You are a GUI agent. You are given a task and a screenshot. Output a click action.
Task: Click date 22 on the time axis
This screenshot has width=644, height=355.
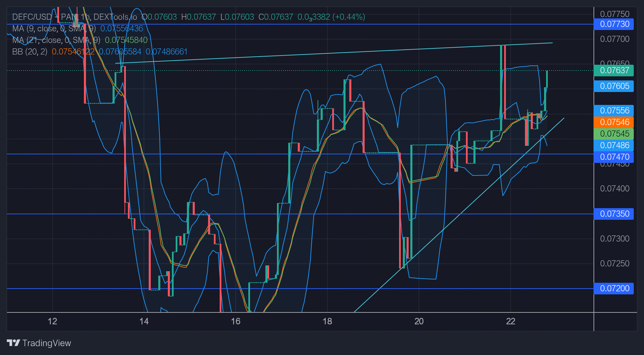pyautogui.click(x=511, y=321)
